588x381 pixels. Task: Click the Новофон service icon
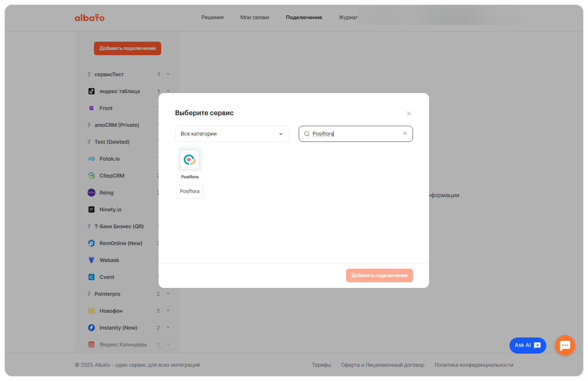coord(91,311)
